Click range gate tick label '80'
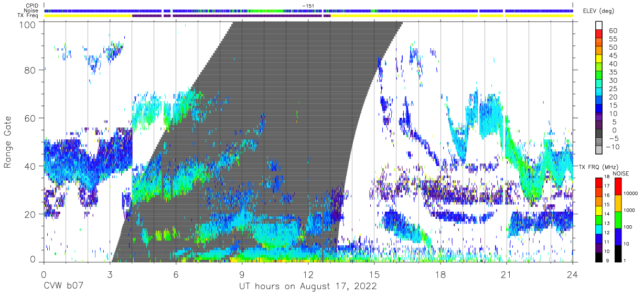 30,70
